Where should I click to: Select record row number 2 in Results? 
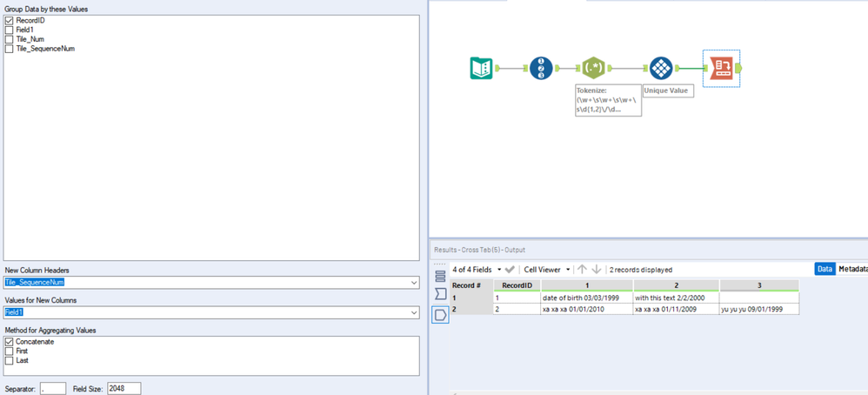[x=471, y=309]
